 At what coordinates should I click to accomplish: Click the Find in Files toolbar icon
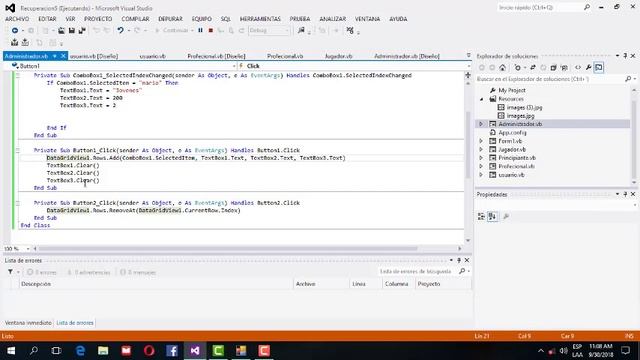(301, 31)
